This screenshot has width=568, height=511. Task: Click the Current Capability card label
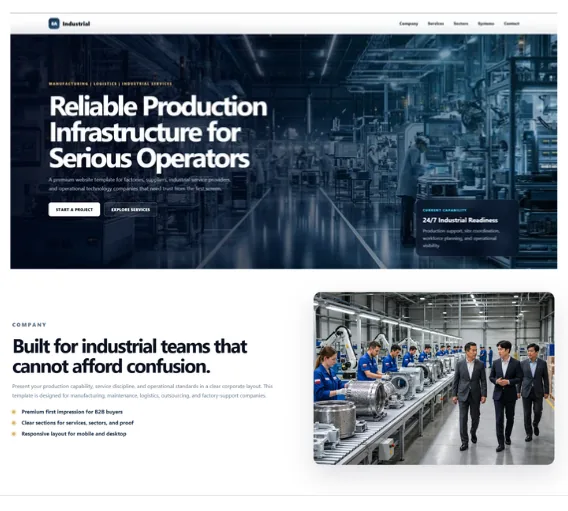tap(444, 210)
